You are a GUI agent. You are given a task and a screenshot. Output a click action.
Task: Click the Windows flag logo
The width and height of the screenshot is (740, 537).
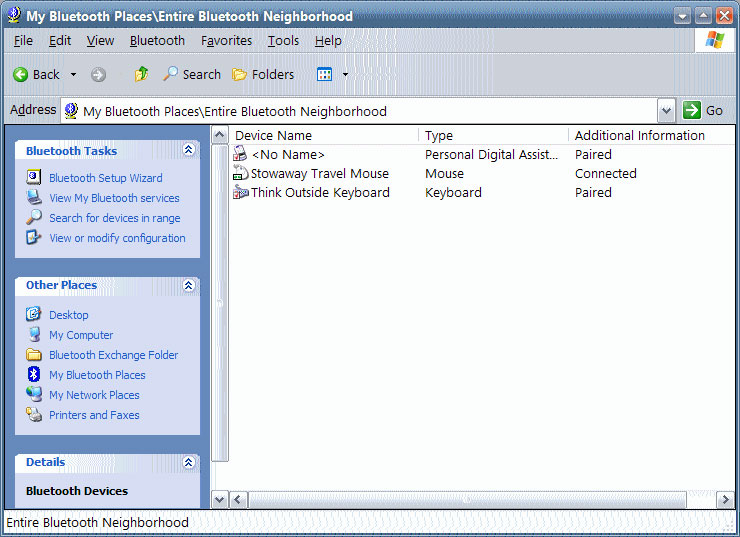[715, 40]
